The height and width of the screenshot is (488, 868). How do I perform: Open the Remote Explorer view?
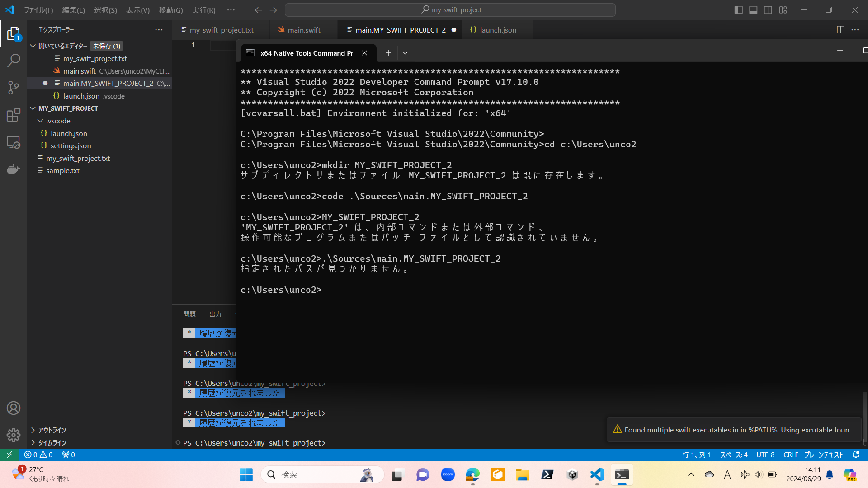pos(14,142)
